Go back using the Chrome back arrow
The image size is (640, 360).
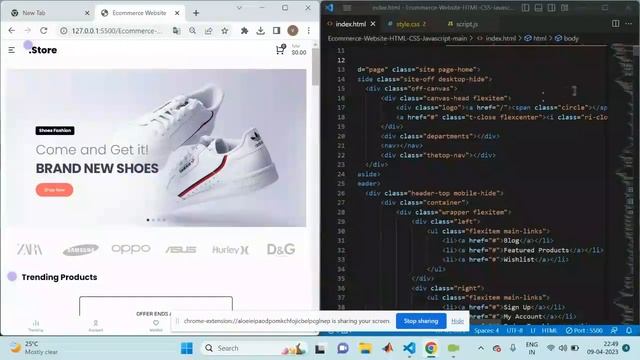click(x=11, y=31)
